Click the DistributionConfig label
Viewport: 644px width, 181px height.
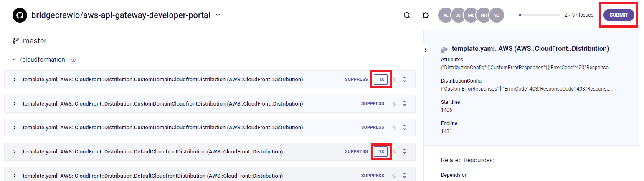click(x=461, y=81)
